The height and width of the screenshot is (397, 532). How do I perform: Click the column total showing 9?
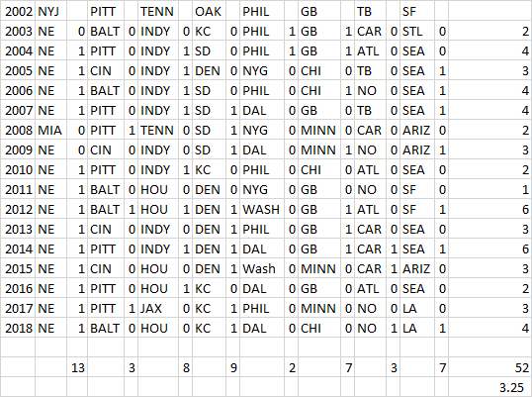pyautogui.click(x=233, y=367)
